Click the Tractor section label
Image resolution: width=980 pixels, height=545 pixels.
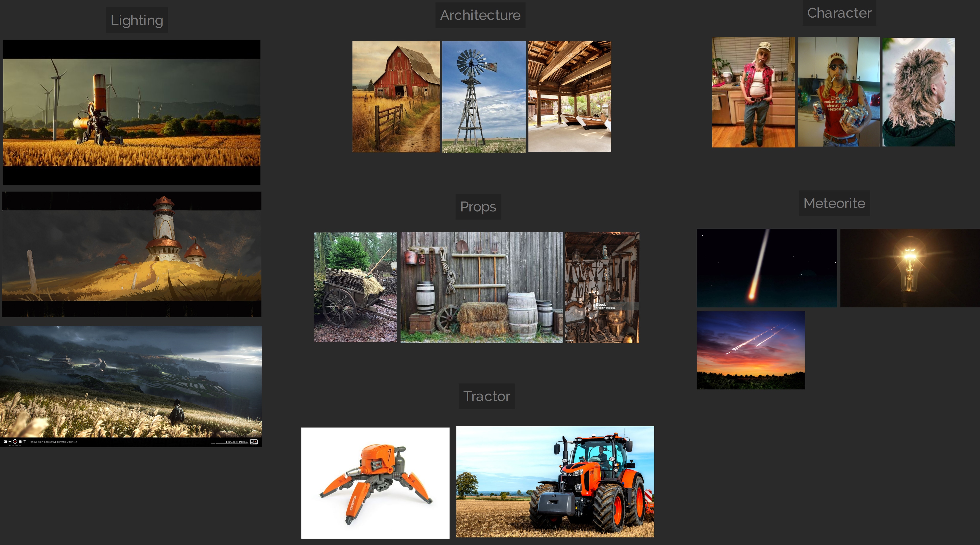click(486, 396)
